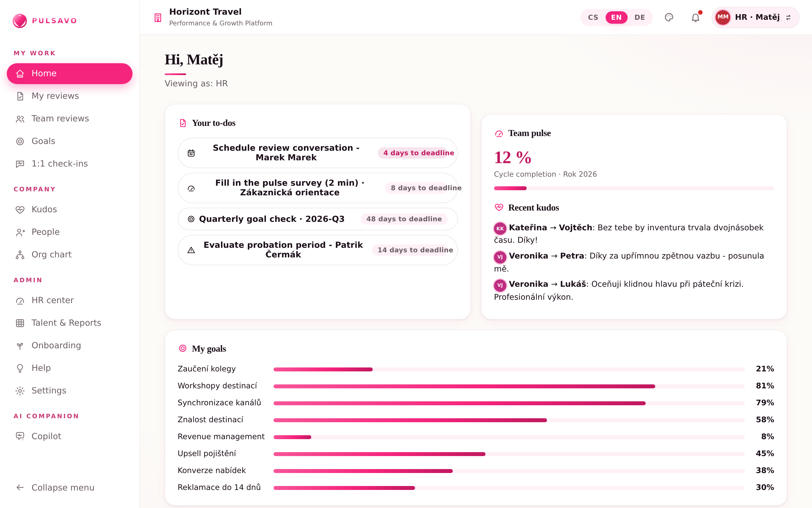This screenshot has width=812, height=508.
Task: Click the Upsell pojištění goal name
Action: (207, 454)
